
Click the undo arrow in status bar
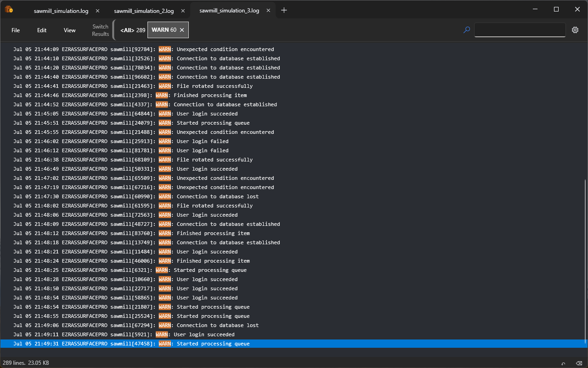click(564, 363)
